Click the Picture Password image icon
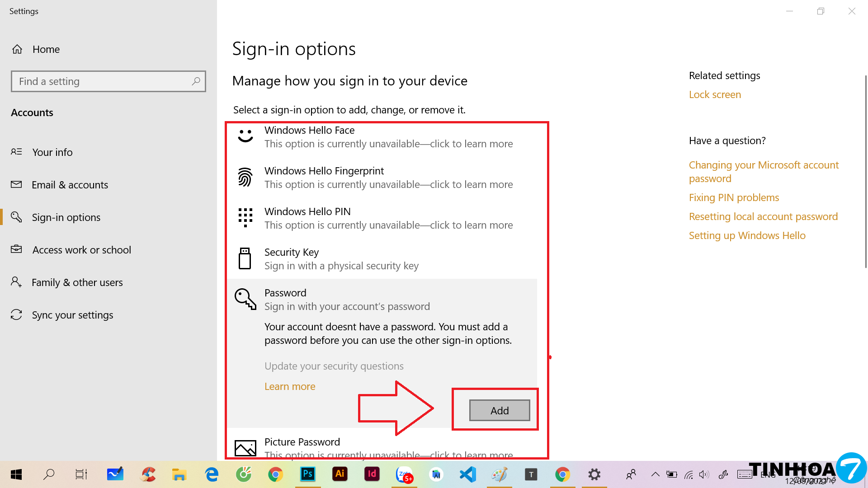This screenshot has width=868, height=488. click(245, 448)
